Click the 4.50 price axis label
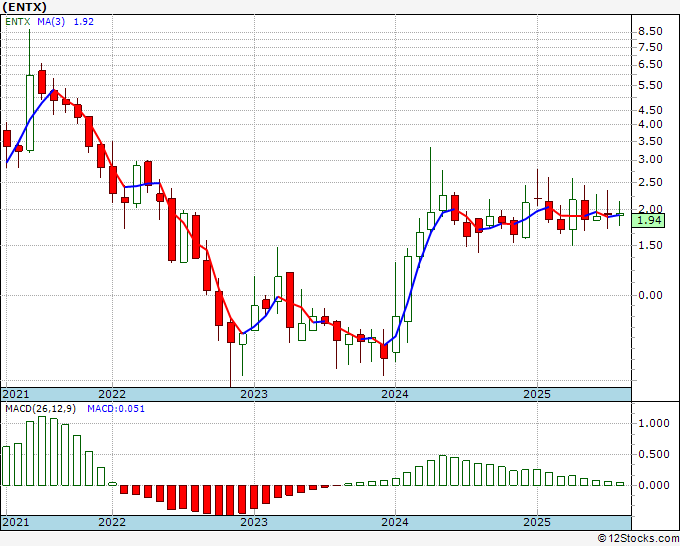This screenshot has height=546, width=680. (x=651, y=110)
